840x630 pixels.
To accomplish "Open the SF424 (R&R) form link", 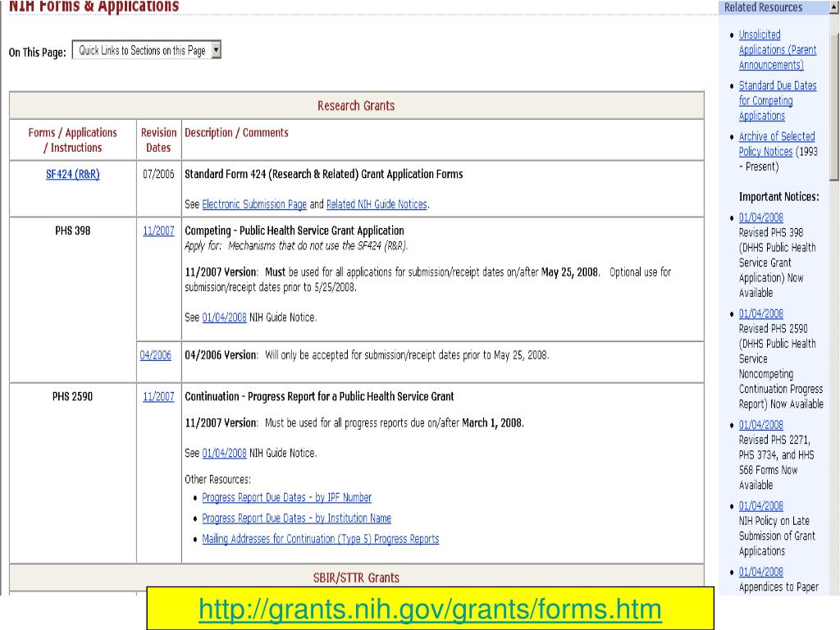I will click(73, 174).
